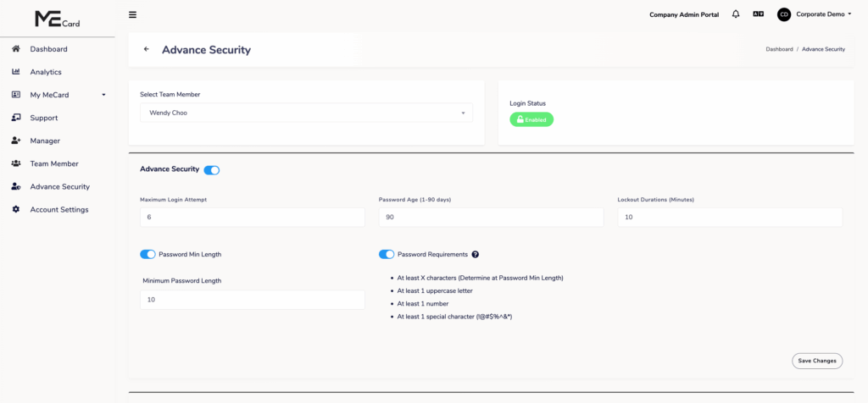Click the Enabled login status badge
Image resolution: width=868 pixels, height=403 pixels.
tap(531, 119)
